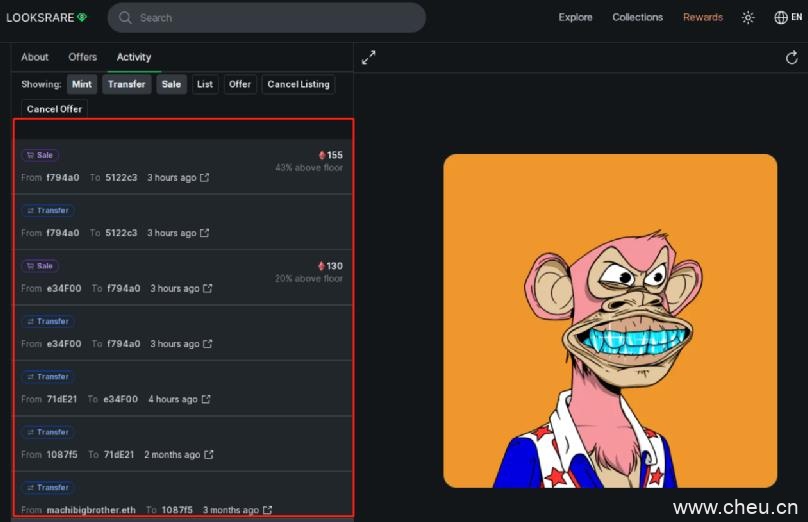Toggle the Sale activity filter
The width and height of the screenshot is (808, 522).
171,85
